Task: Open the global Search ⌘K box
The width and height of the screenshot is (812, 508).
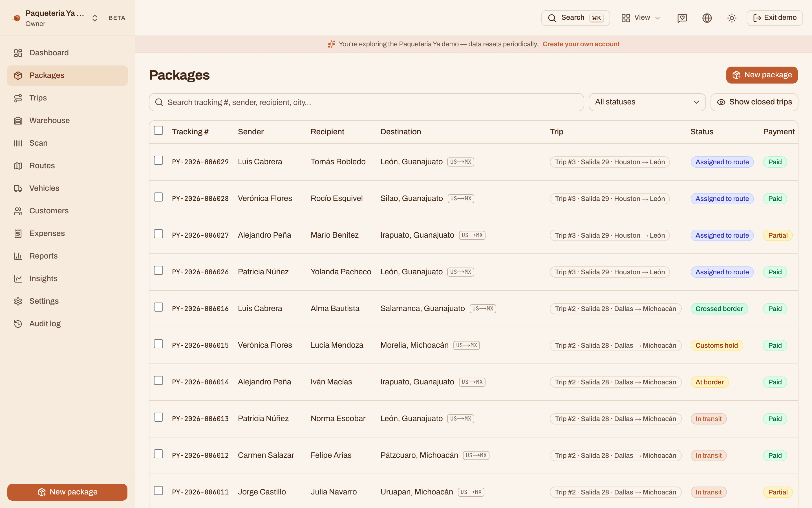Action: coord(575,18)
